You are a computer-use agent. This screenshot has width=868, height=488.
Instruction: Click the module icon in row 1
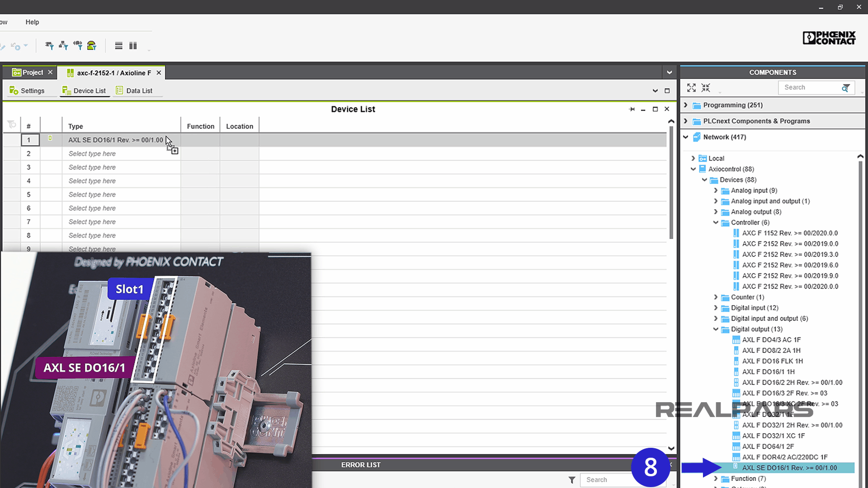[50, 138]
